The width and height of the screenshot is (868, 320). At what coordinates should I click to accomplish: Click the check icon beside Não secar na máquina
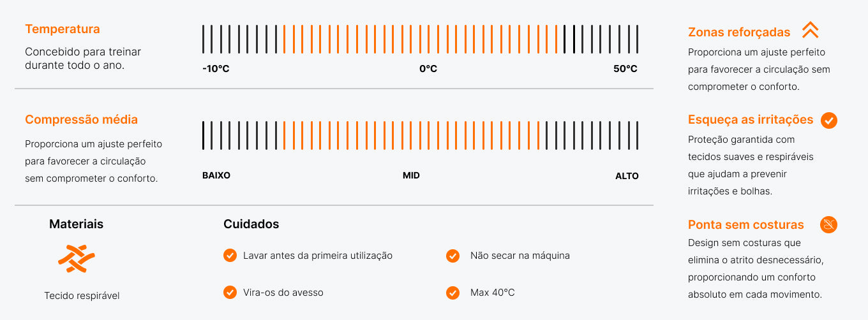coord(453,256)
